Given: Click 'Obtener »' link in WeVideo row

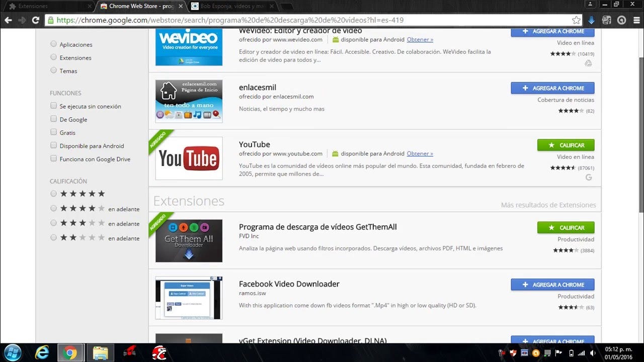Looking at the screenshot, I should [420, 39].
